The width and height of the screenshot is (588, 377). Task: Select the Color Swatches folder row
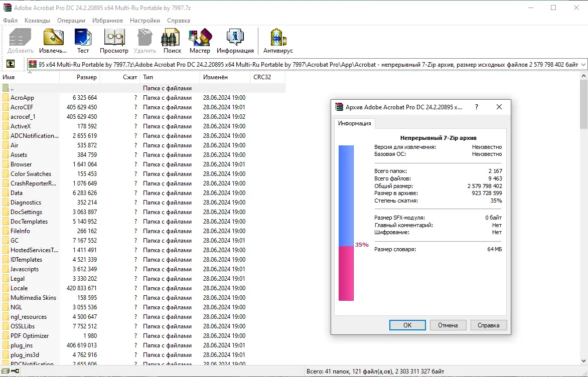142,174
